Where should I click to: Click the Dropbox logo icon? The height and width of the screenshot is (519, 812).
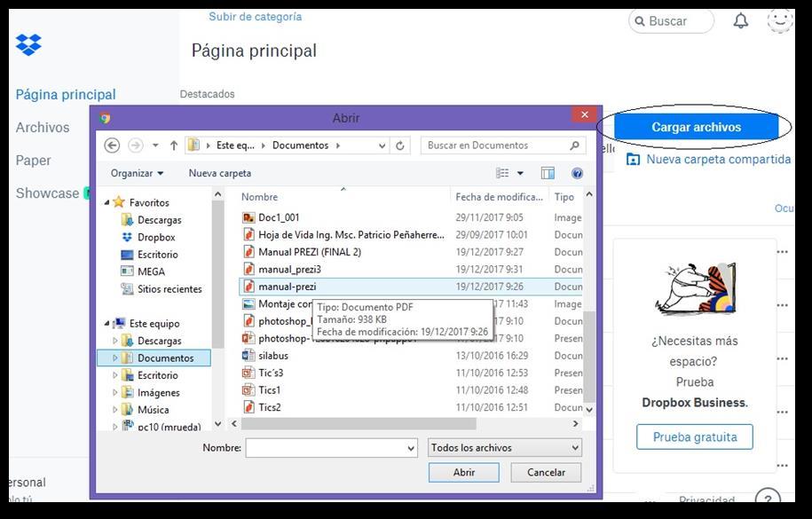[x=28, y=44]
